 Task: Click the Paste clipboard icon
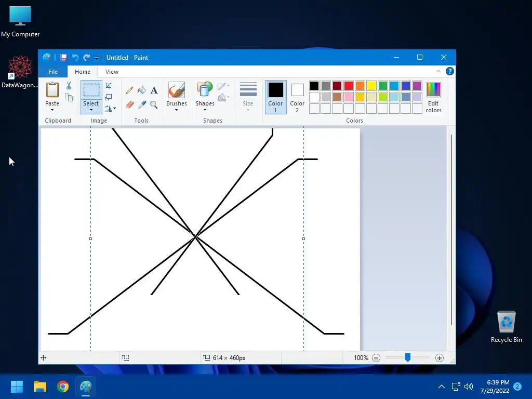52,90
